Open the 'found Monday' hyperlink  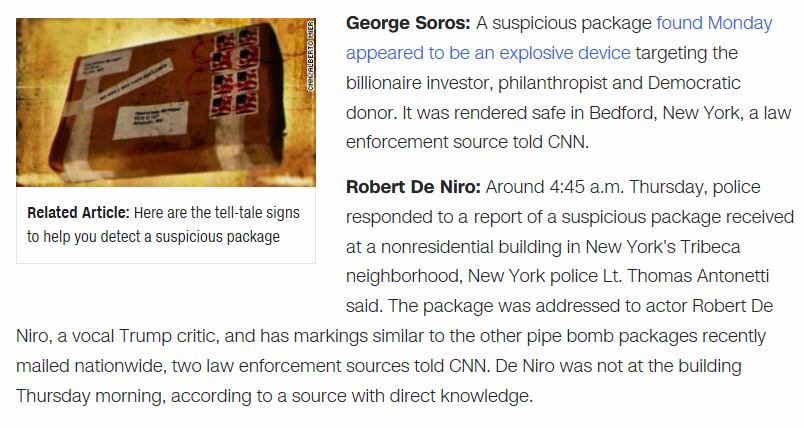tap(714, 24)
